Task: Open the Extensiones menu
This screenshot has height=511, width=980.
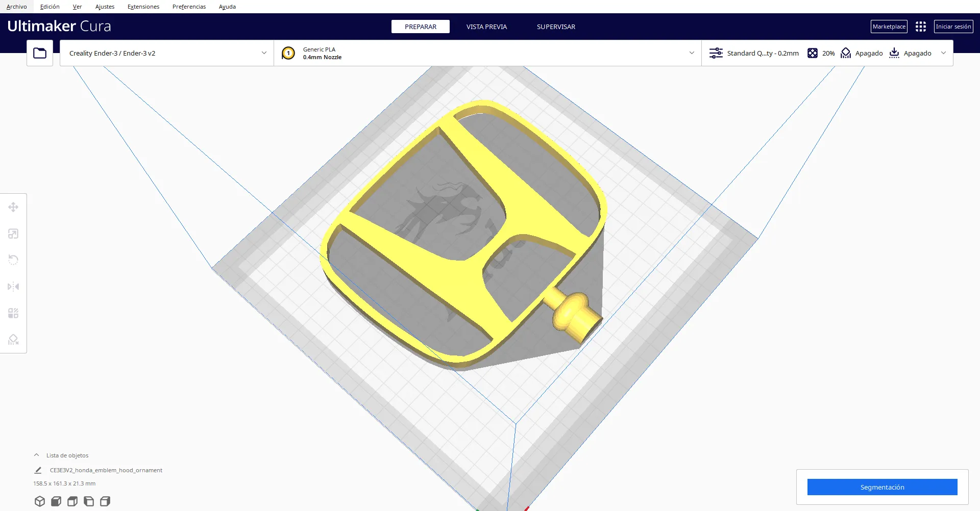Action: pyautogui.click(x=143, y=7)
